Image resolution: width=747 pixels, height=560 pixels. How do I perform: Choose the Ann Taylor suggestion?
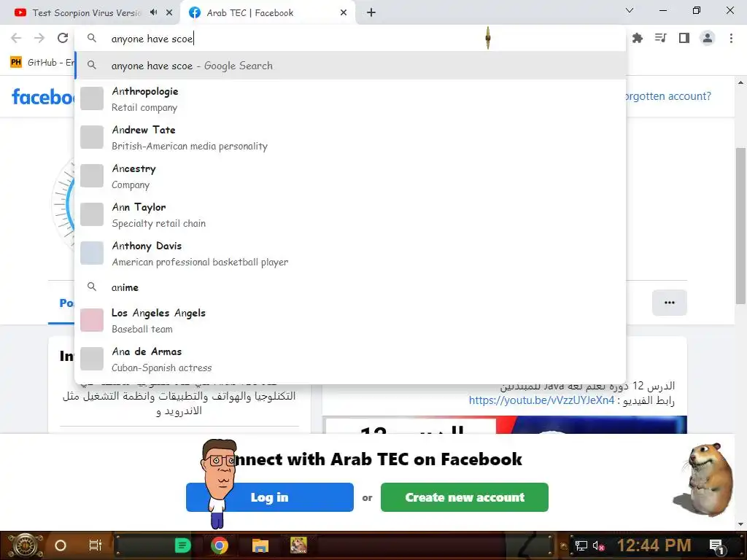[350, 214]
